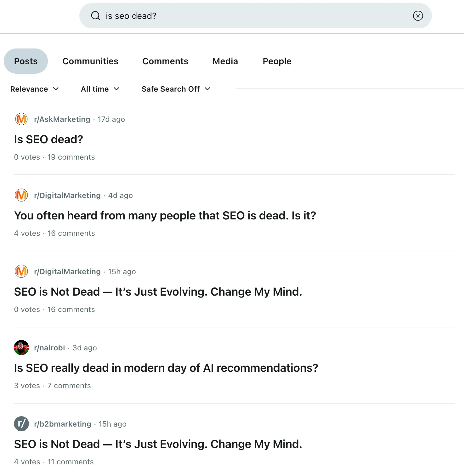Visit the r/b2bmarketing community link
The height and width of the screenshot is (476, 464).
pyautogui.click(x=63, y=424)
